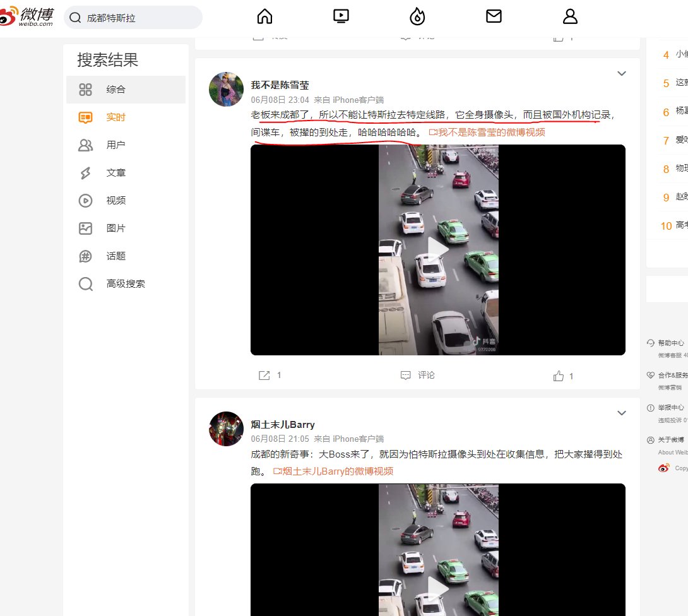Click alert icon beside 举报中心
The width and height of the screenshot is (688, 616).
pos(650,408)
